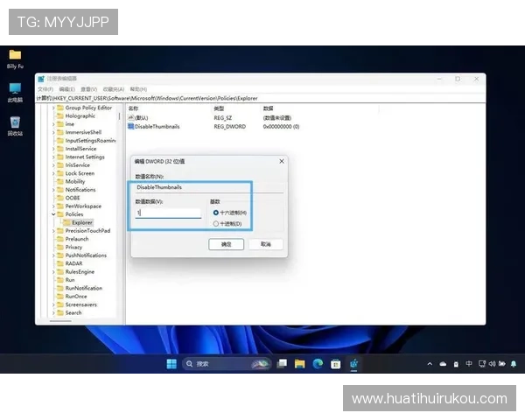Click the taskbar search box
Viewport: 525px width, 420px height.
click(x=227, y=364)
